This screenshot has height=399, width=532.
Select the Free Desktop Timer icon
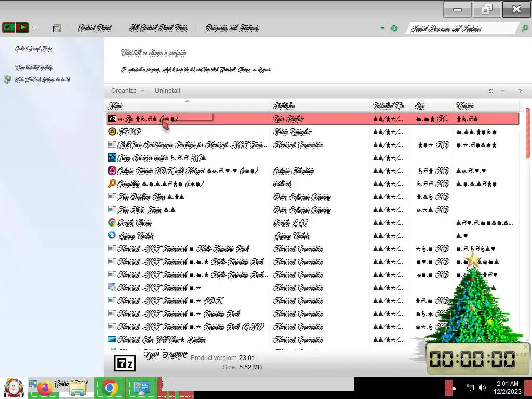point(112,196)
